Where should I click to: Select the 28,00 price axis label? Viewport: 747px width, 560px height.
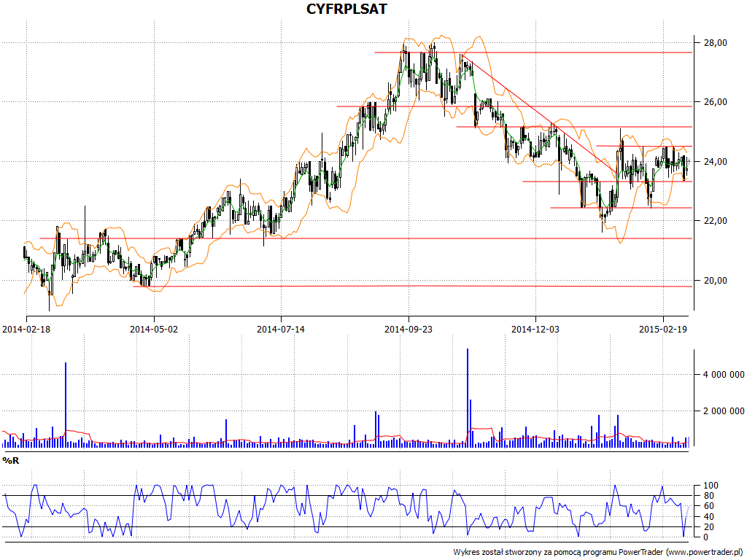(715, 43)
